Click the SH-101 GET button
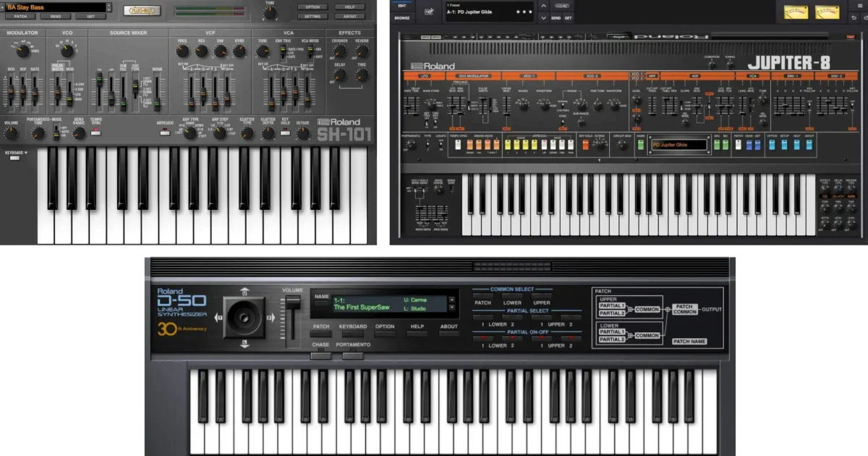Image resolution: width=868 pixels, height=456 pixels. click(x=90, y=16)
